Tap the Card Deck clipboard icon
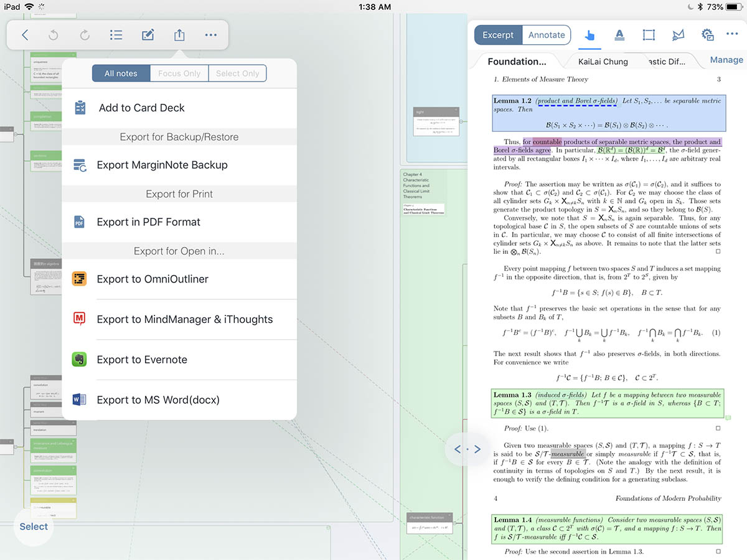This screenshot has width=747, height=560. pos(80,108)
